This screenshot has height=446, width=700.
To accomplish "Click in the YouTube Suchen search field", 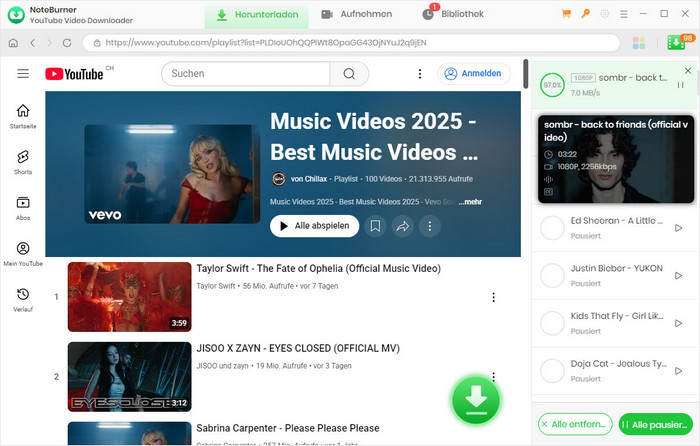I will 245,74.
